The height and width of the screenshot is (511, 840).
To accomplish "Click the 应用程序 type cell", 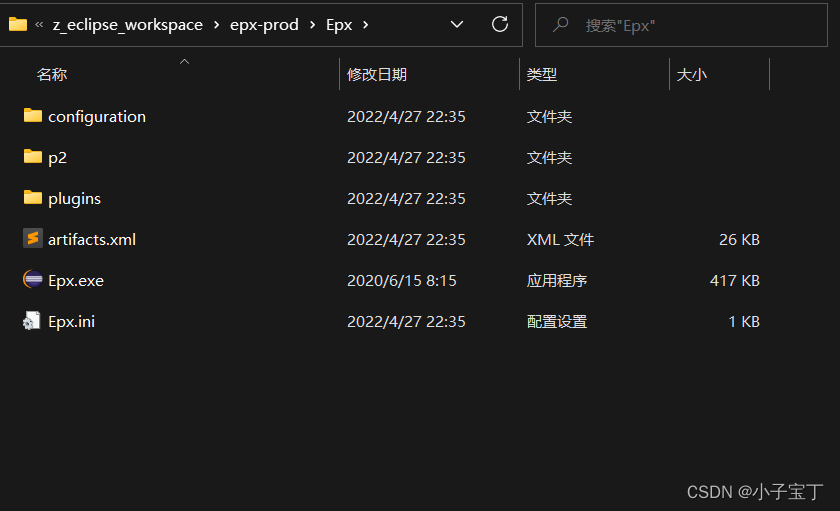I will click(557, 281).
